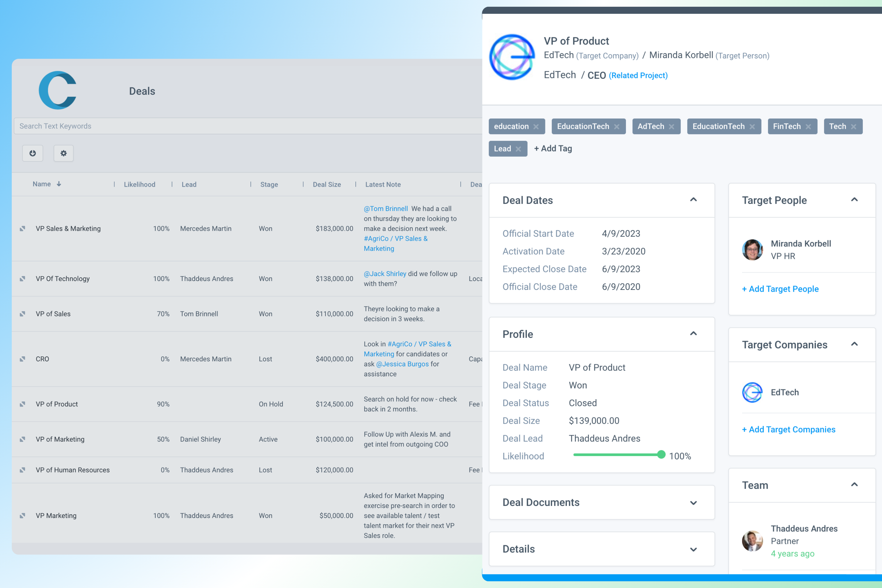
Task: Remove the AdTech tag
Action: click(671, 127)
